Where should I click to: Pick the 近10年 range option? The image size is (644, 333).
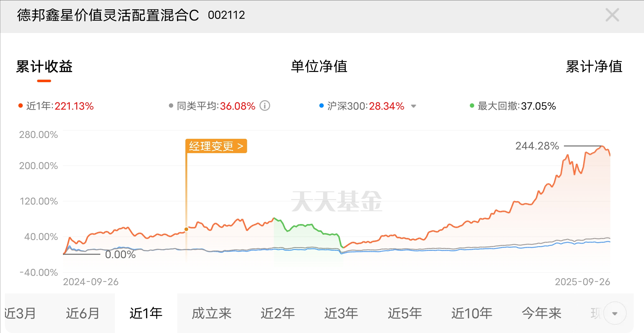click(472, 313)
